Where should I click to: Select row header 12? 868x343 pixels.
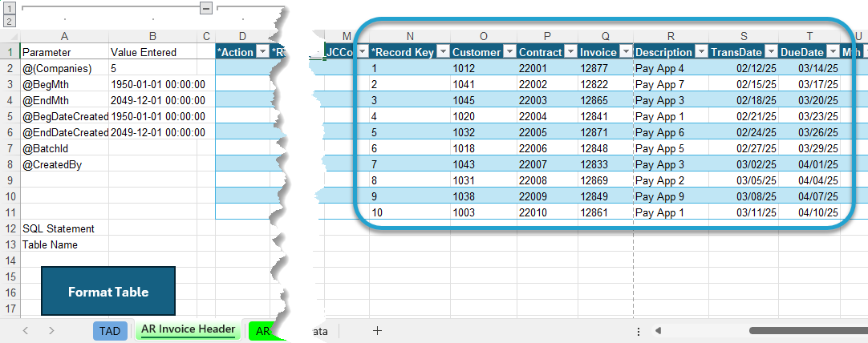pyautogui.click(x=10, y=228)
